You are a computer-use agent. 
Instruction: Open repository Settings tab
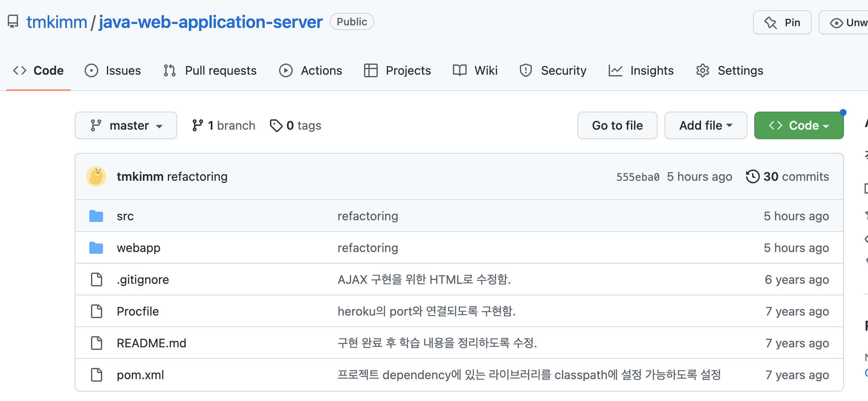pos(730,70)
